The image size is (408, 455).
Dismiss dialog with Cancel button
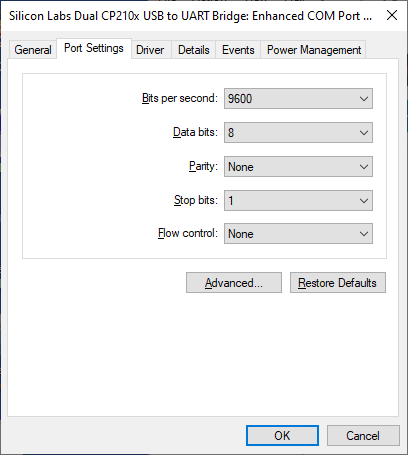pyautogui.click(x=363, y=435)
